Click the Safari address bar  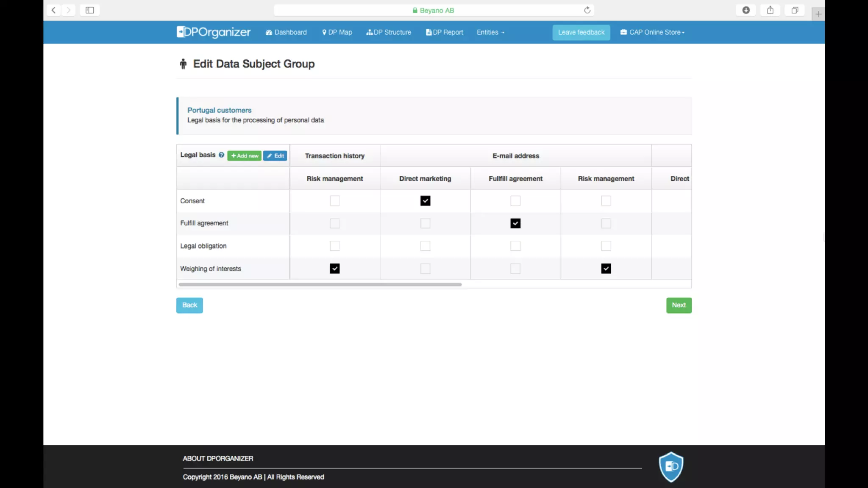coord(432,10)
